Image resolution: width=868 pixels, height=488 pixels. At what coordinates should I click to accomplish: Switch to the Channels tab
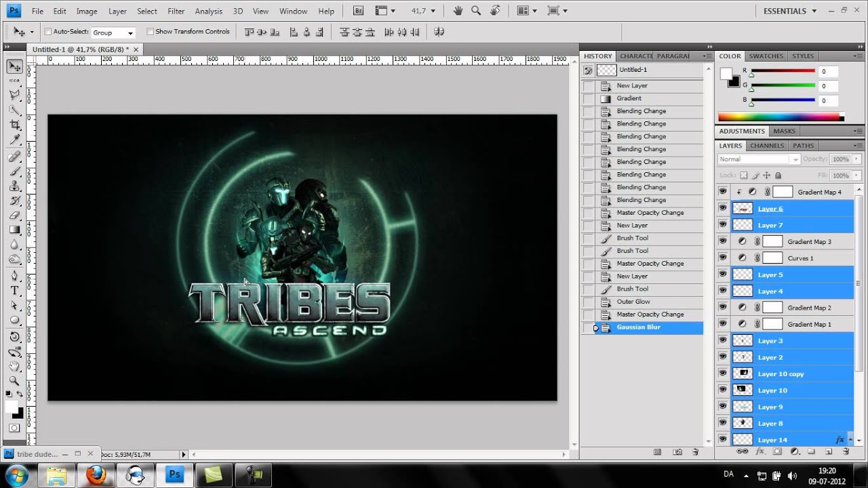(767, 146)
